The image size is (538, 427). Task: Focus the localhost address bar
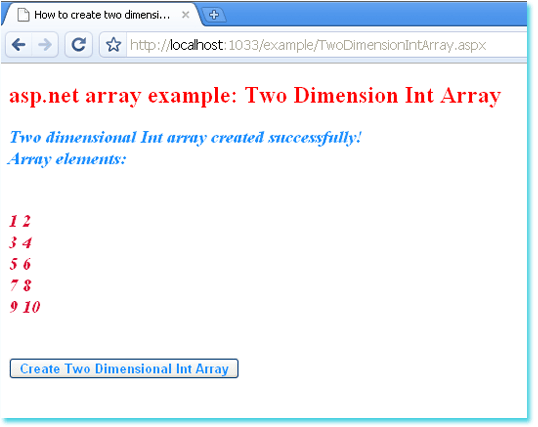(x=326, y=45)
